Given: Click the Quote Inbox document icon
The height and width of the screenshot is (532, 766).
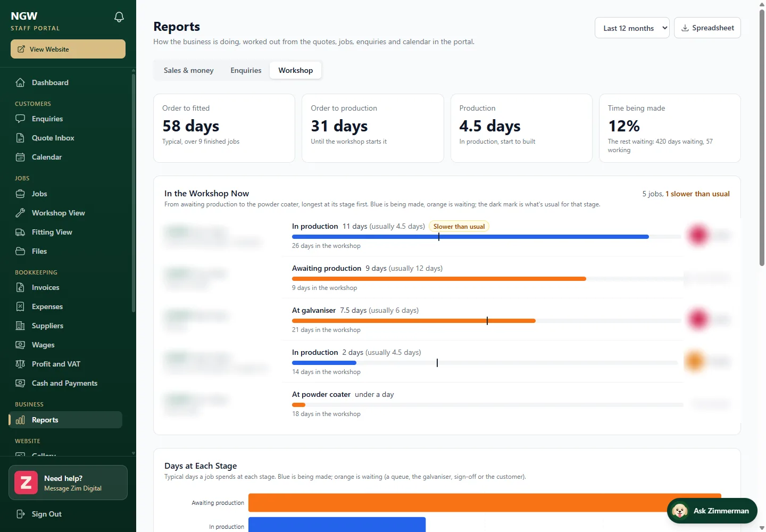Looking at the screenshot, I should pos(20,138).
